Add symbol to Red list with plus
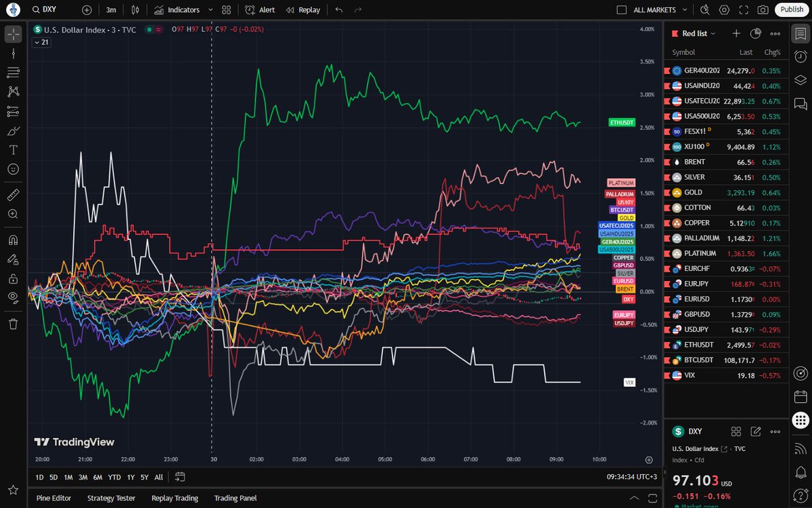 click(x=736, y=33)
